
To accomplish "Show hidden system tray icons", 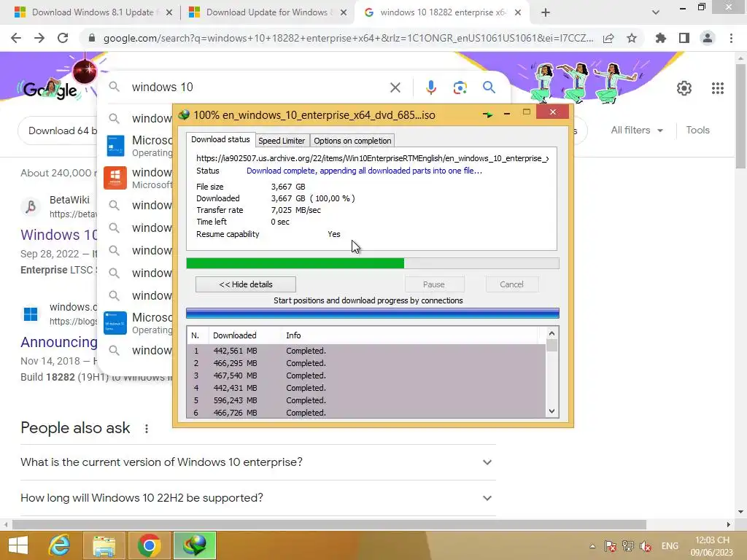I will click(592, 546).
